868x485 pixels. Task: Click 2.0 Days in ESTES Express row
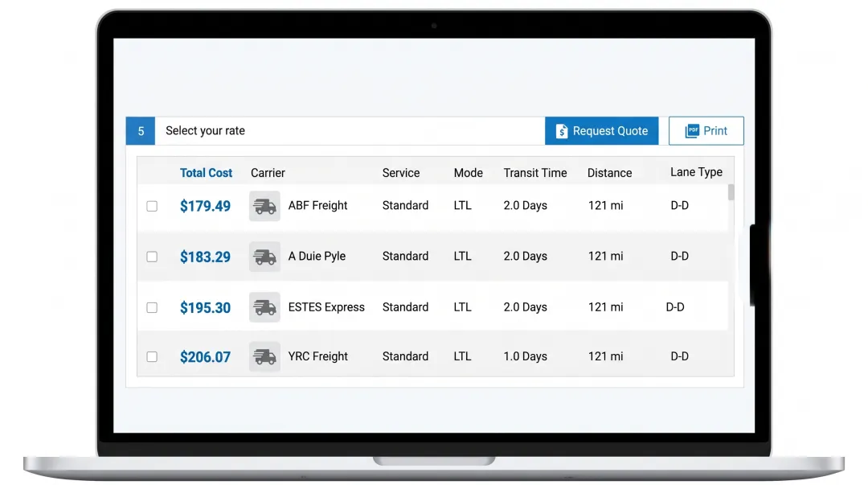(x=526, y=307)
